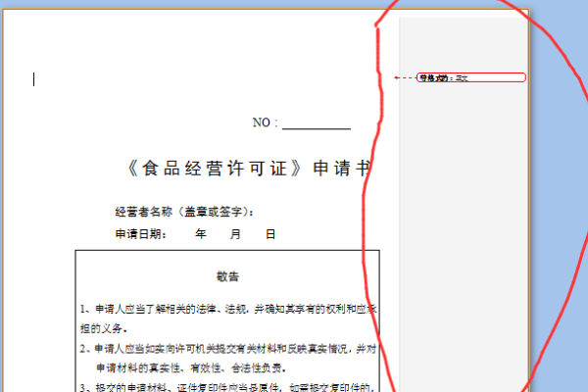
Task: Click the NO: label text
Action: click(266, 122)
